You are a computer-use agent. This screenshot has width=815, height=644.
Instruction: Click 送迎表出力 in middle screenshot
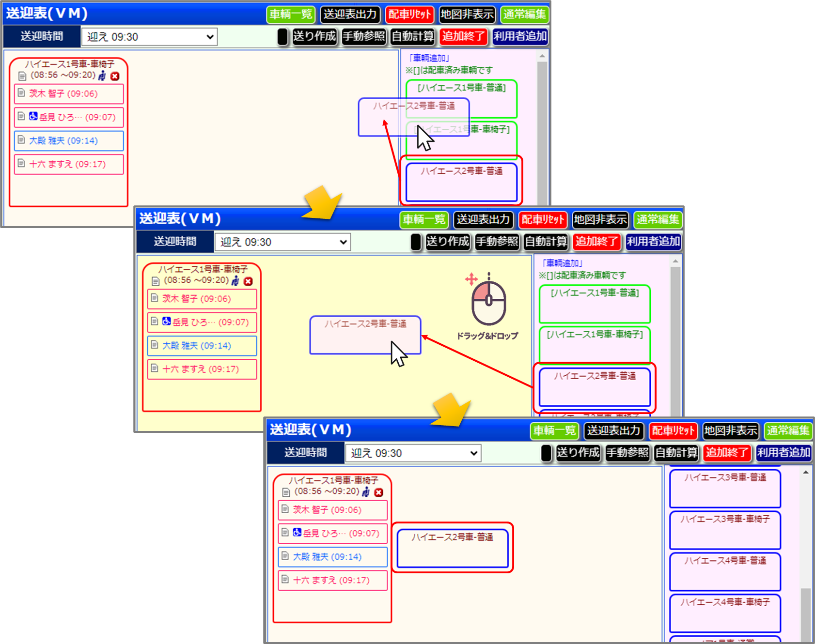(x=483, y=220)
